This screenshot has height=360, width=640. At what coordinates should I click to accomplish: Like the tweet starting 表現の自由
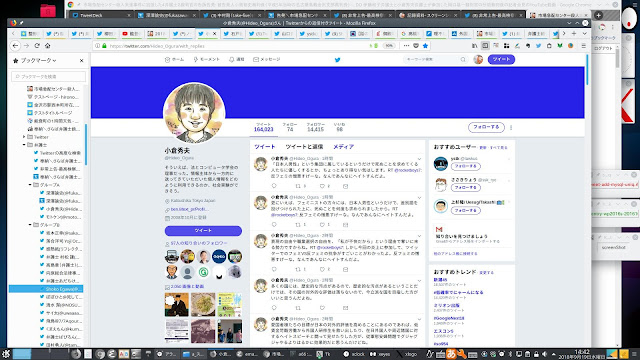pos(322,269)
